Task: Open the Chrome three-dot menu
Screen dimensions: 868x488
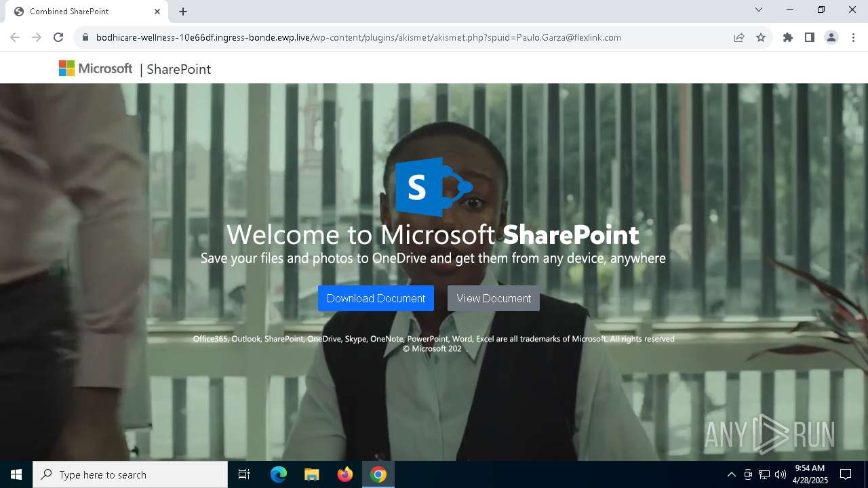Action: tap(853, 37)
